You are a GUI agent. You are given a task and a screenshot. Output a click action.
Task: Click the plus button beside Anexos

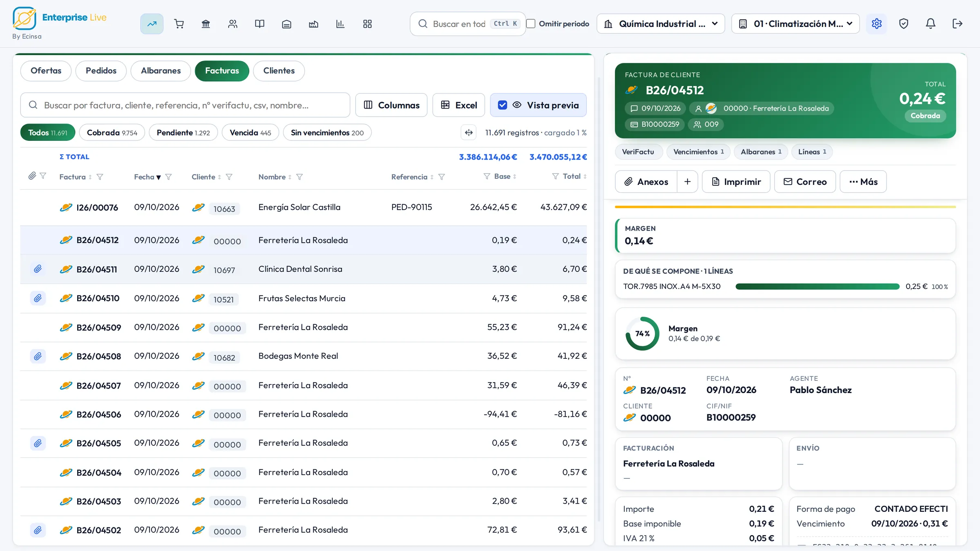tap(688, 182)
